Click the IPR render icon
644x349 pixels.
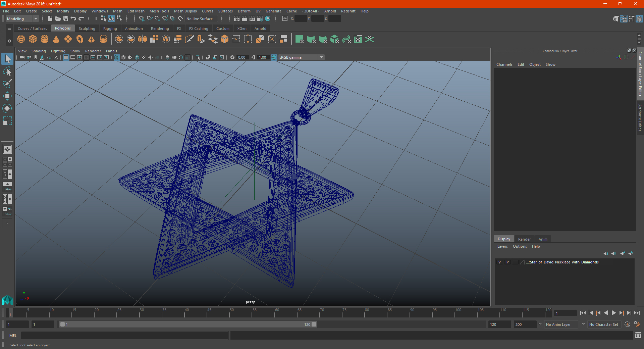click(x=252, y=19)
